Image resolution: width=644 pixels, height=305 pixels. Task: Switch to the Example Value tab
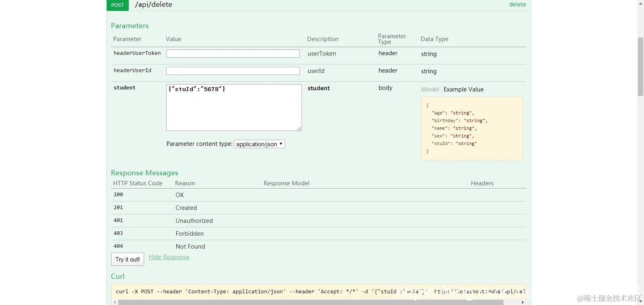(x=464, y=89)
